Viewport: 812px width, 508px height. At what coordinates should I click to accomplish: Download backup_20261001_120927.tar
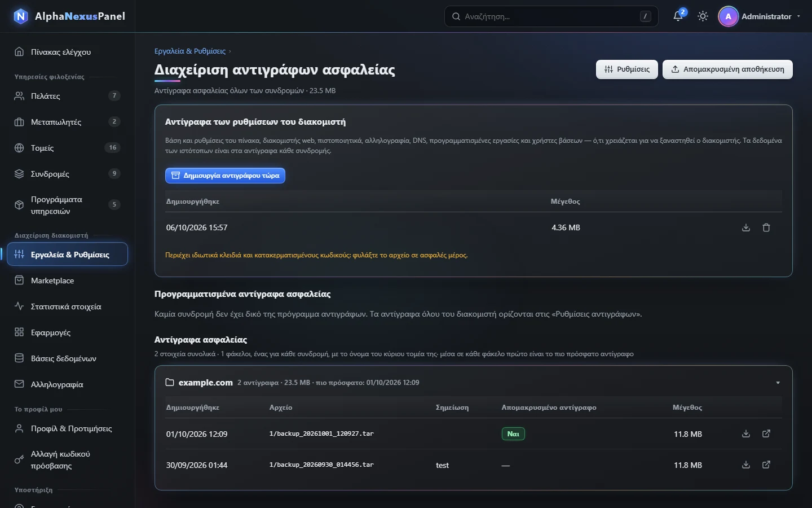pyautogui.click(x=746, y=433)
